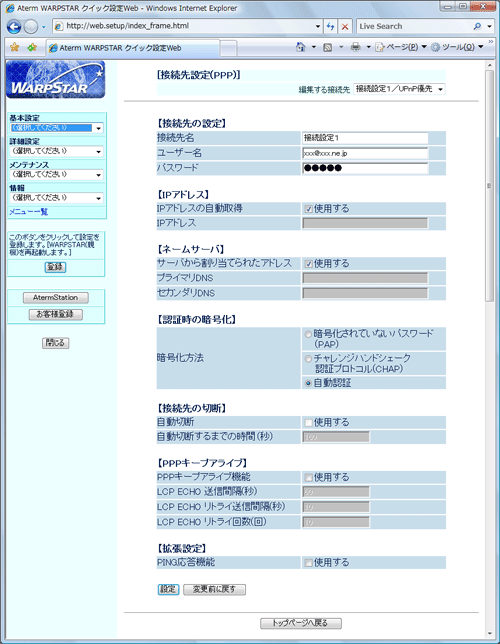Image resolution: width=500 pixels, height=644 pixels.
Task: Enable PPPキープアライブ機能 checkbox
Action: tap(308, 477)
